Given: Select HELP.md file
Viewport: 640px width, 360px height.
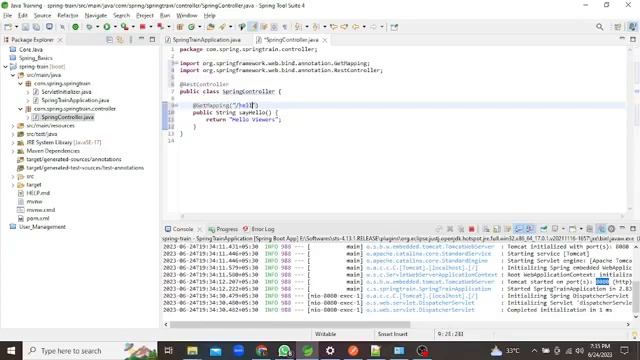Looking at the screenshot, I should 38,193.
